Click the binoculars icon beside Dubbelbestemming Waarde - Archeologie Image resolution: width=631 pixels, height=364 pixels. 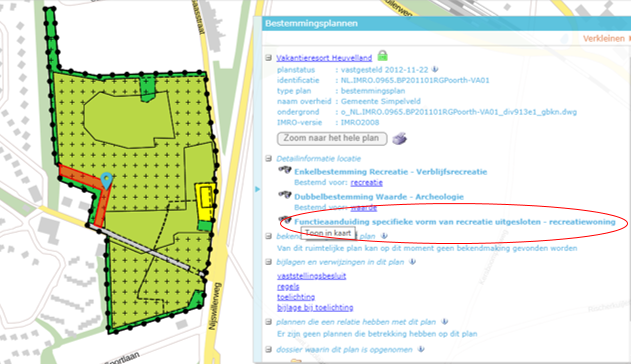[x=285, y=195]
